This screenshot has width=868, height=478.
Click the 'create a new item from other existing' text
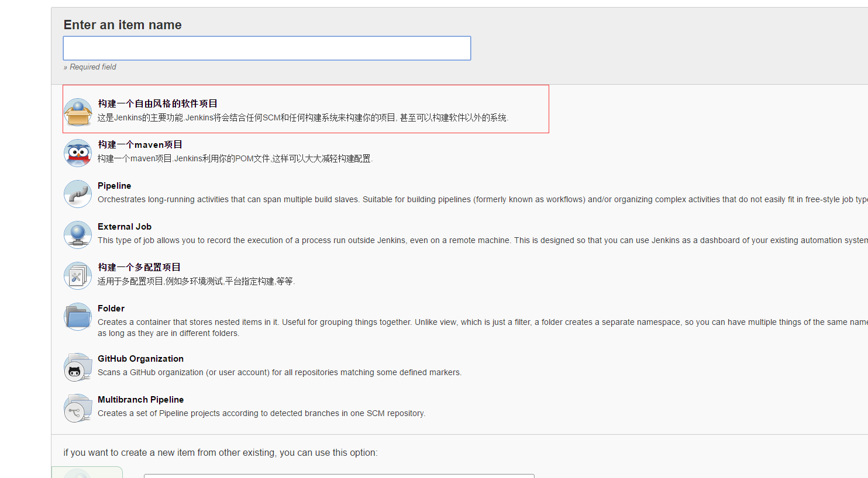click(221, 452)
